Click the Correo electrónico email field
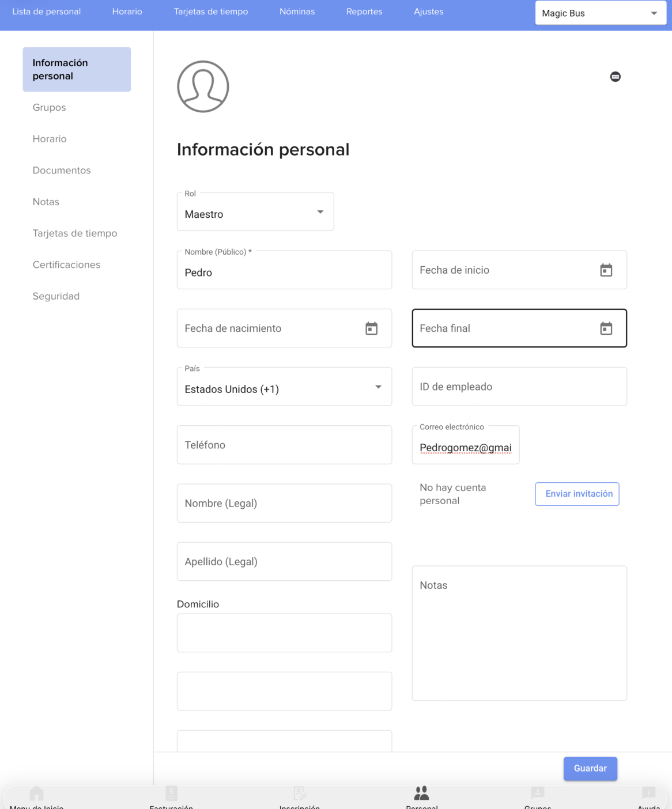Viewport: 672px width, 809px height. [x=466, y=445]
